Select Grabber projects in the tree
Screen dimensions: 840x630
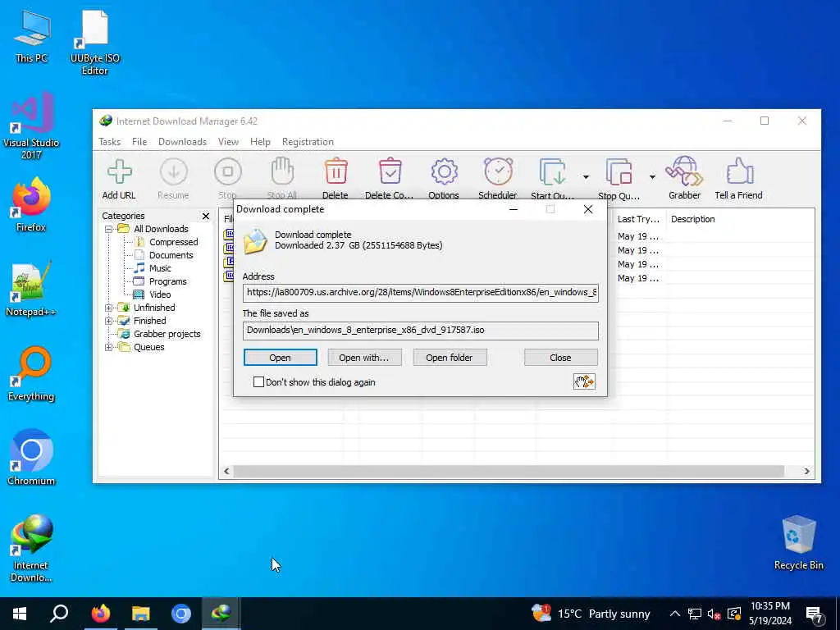point(160,334)
